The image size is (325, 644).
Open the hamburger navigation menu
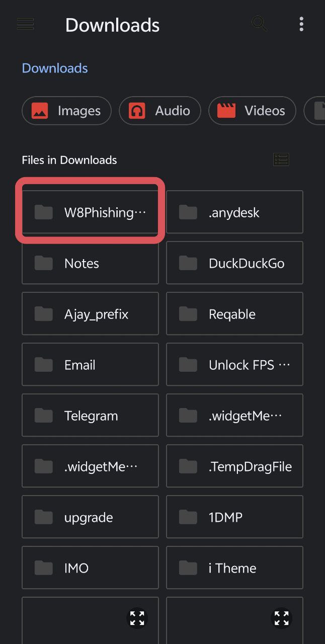(x=25, y=24)
